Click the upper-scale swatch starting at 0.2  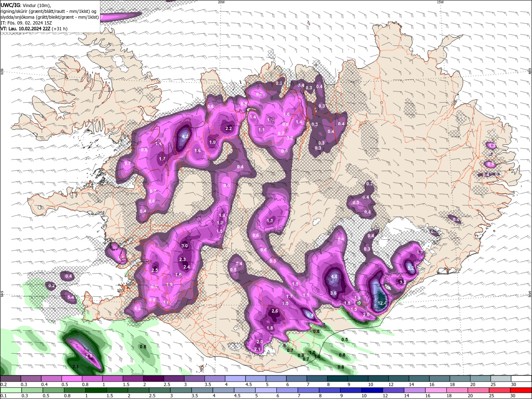[11, 379]
